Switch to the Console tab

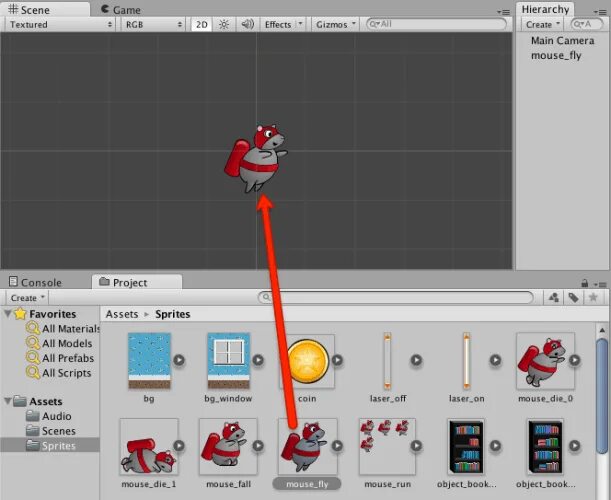click(x=35, y=282)
